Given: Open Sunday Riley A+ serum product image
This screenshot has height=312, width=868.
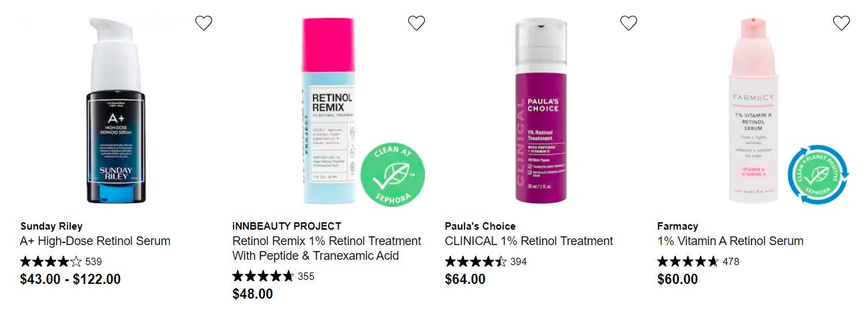Looking at the screenshot, I should click(117, 110).
